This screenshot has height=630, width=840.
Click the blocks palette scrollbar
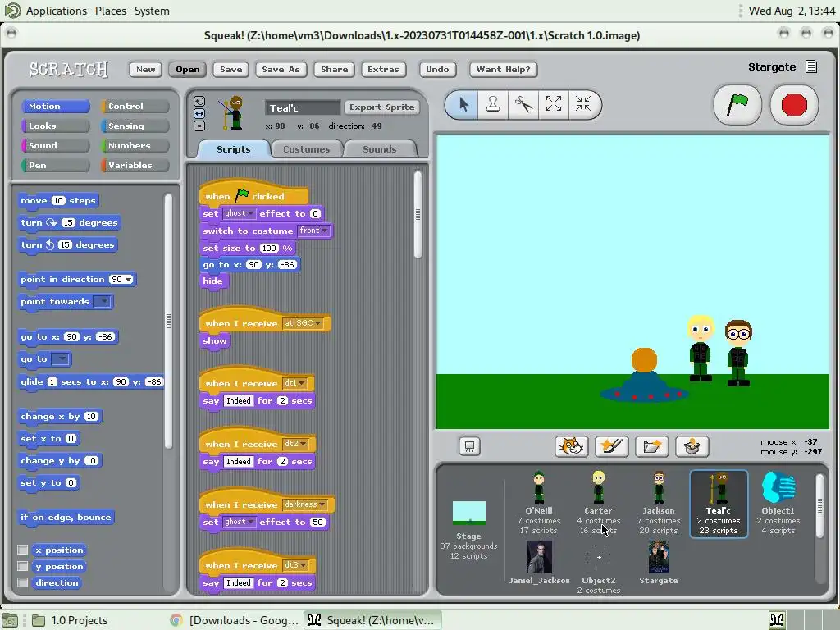tap(168, 321)
